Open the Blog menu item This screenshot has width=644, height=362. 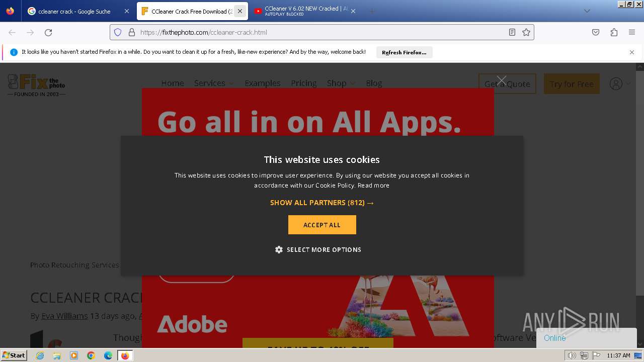(x=374, y=83)
